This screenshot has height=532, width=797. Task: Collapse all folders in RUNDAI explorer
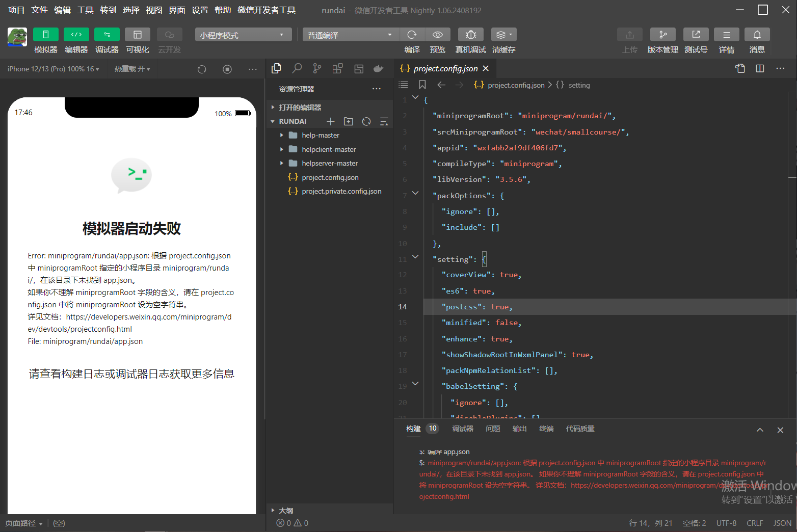[x=384, y=121]
